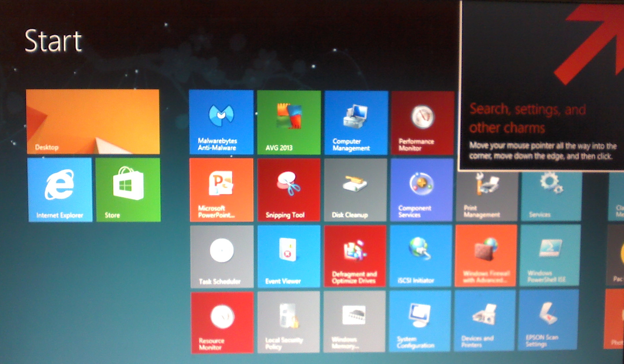
Task: Open the Store tile
Action: pyautogui.click(x=128, y=190)
